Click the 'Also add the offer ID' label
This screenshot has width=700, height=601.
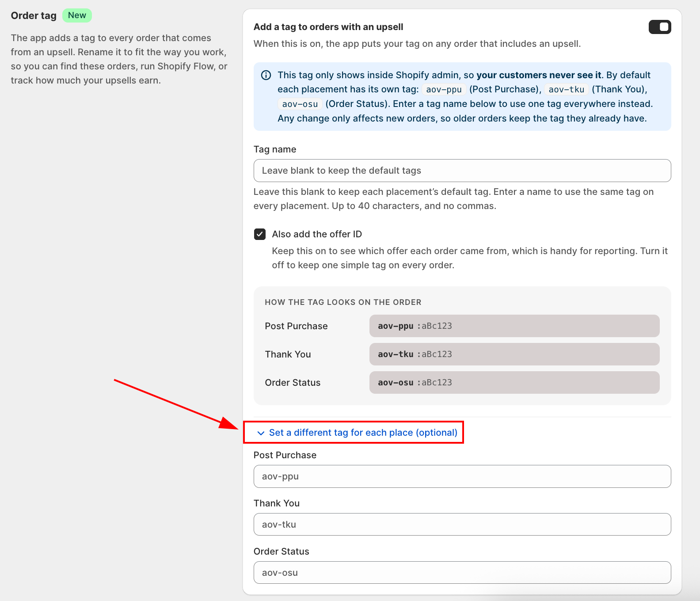[x=317, y=234]
